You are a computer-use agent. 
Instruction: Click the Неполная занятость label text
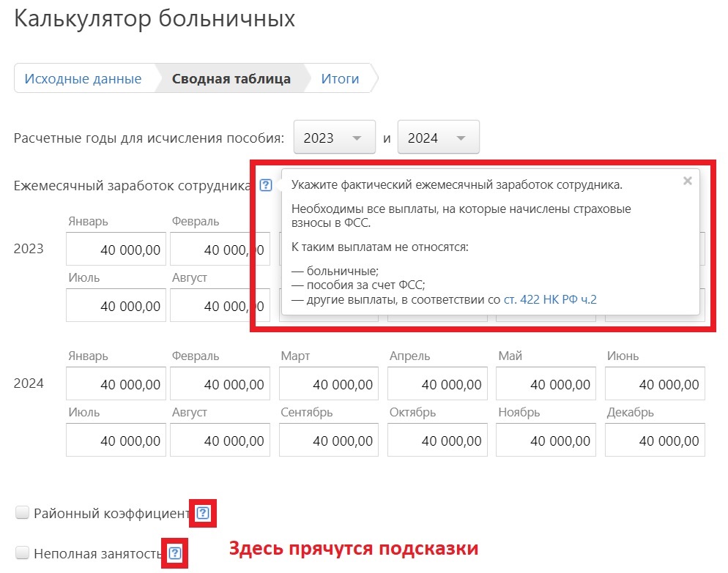[x=97, y=553]
